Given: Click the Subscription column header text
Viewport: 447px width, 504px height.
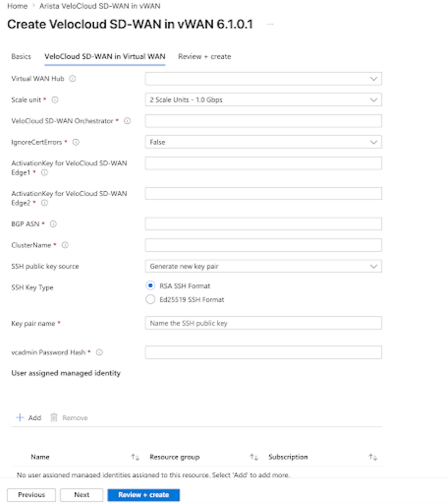Looking at the screenshot, I should pos(288,457).
